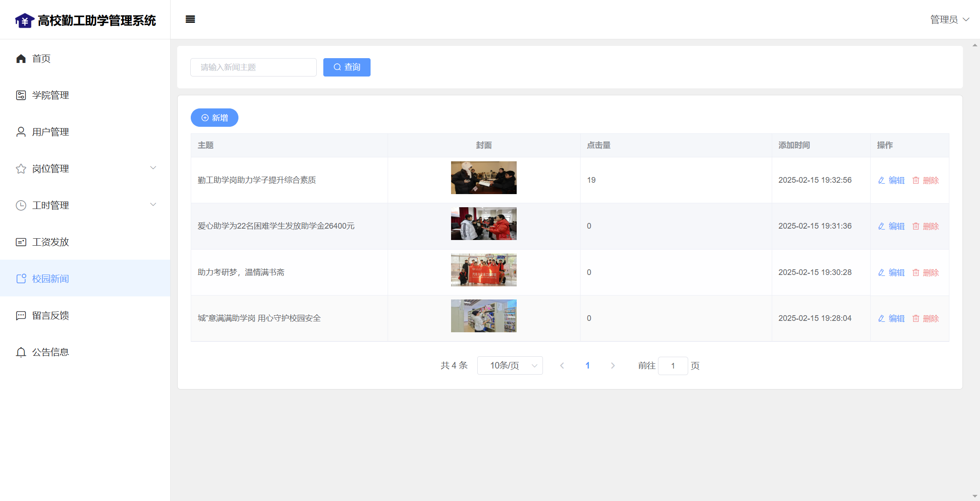The width and height of the screenshot is (980, 501).
Task: Select 校园新闻 in the sidebar
Action: (50, 279)
